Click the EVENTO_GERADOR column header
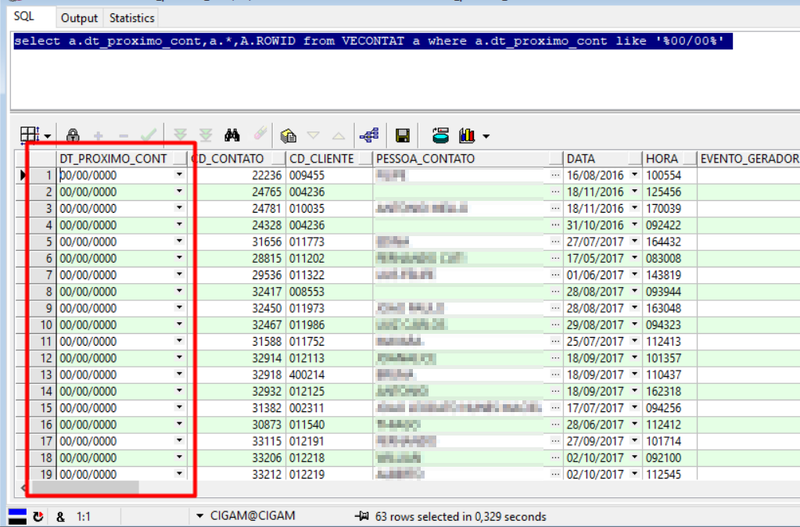 pos(749,159)
